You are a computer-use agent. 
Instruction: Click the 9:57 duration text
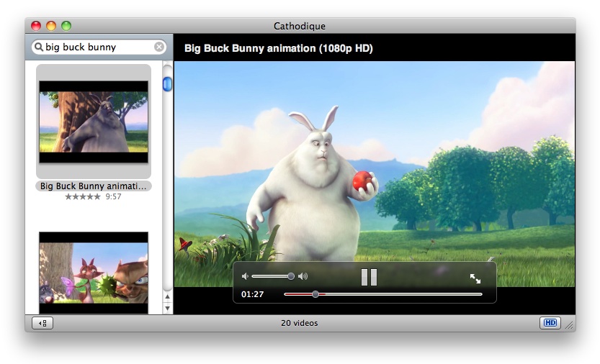(113, 196)
